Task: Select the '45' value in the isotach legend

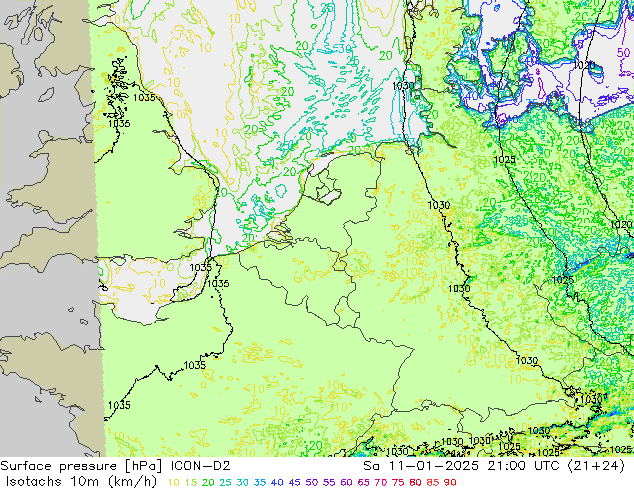Action: 294,482
